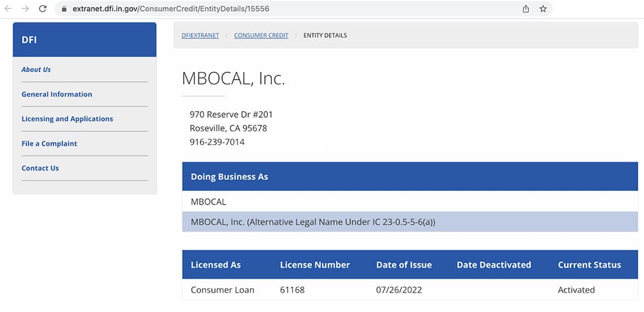The width and height of the screenshot is (644, 312).
Task: Open the DFI sidebar header
Action: tap(84, 39)
